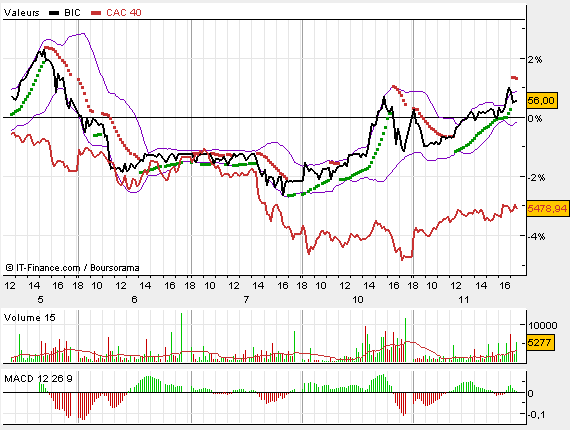Click the 10000 volume axis label
This screenshot has height=430, width=570.
(x=542, y=325)
